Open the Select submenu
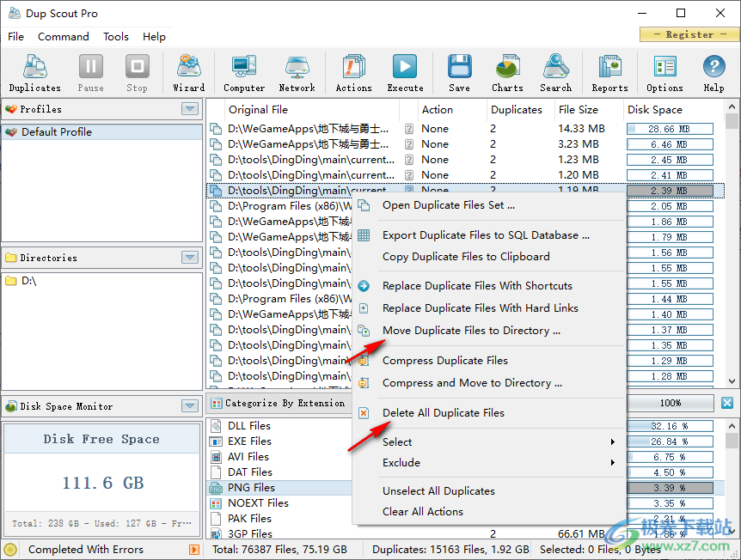The width and height of the screenshot is (741, 560). (489, 442)
